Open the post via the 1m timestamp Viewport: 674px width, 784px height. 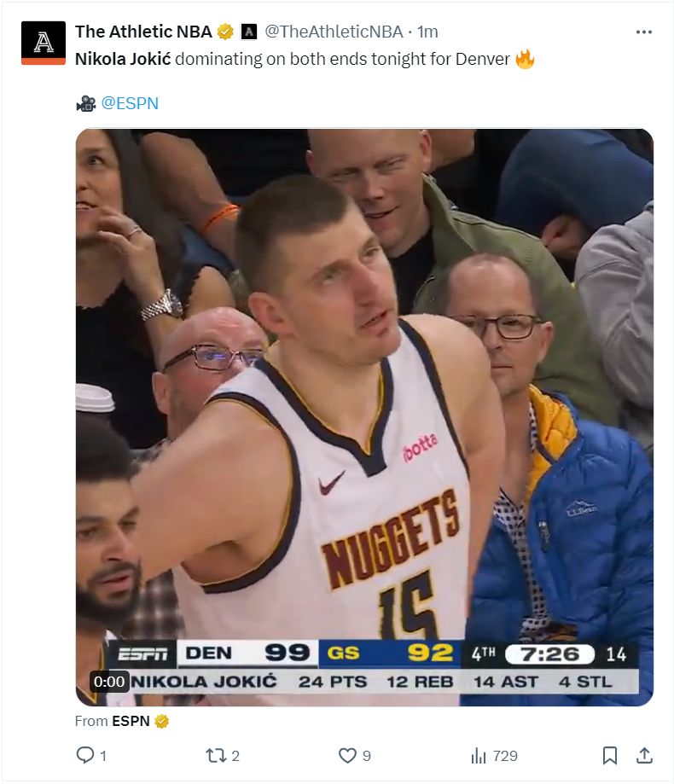[x=427, y=32]
